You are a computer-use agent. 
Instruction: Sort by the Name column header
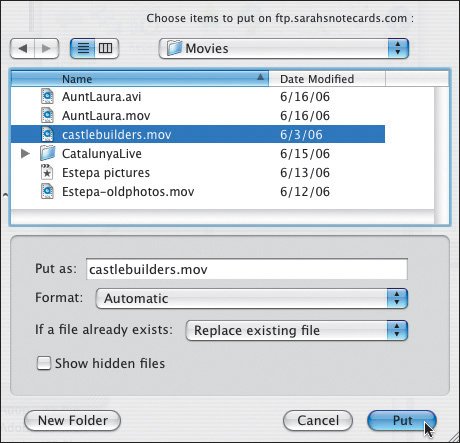(140, 79)
